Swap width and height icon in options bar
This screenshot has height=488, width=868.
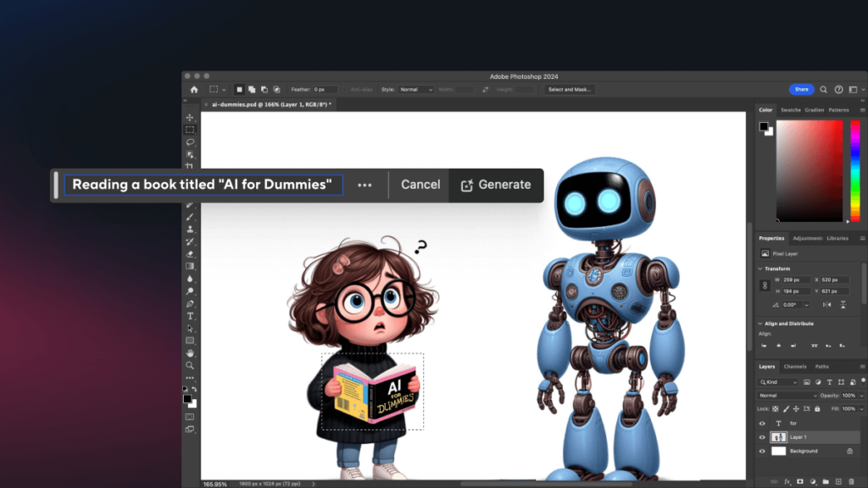click(486, 90)
